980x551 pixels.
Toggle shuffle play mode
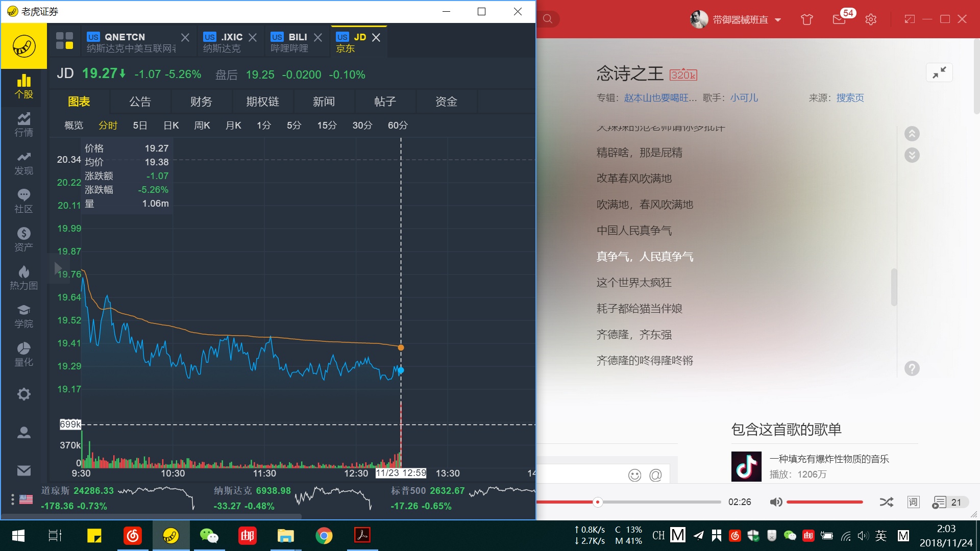(887, 502)
